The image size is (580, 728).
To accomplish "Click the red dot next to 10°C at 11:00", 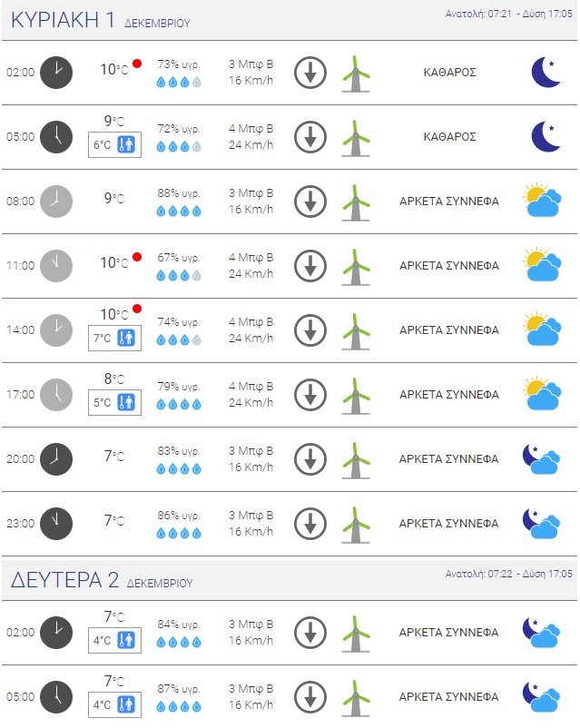I will [137, 257].
